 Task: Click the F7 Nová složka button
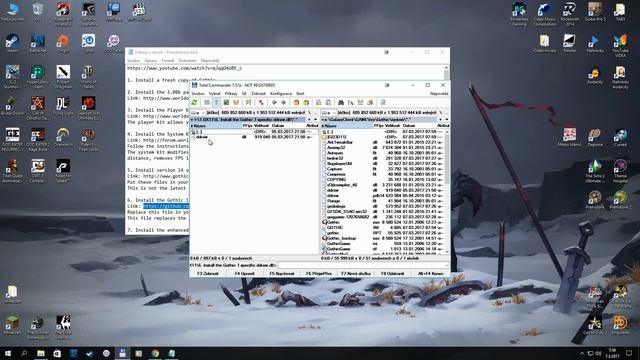click(356, 273)
